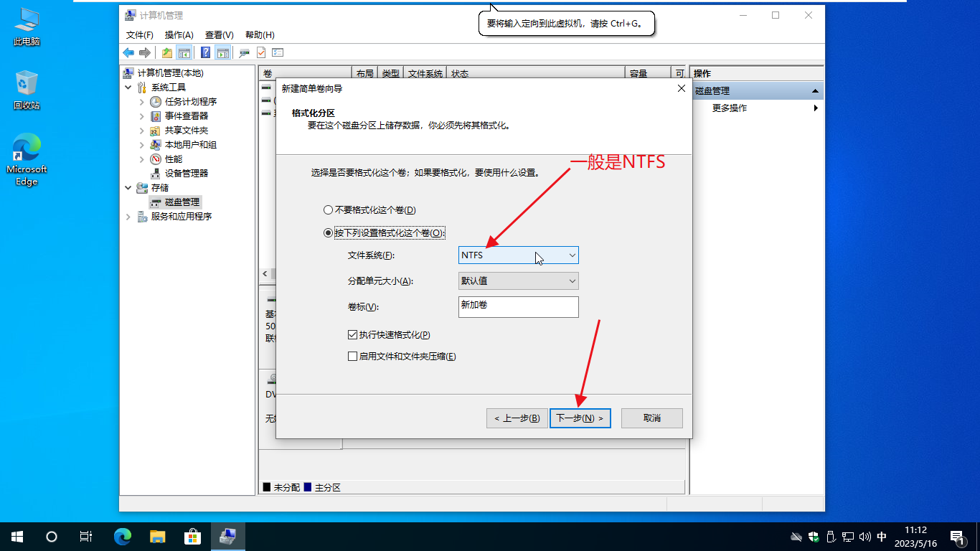
Task: Open the 文件(F) menu
Action: point(140,34)
